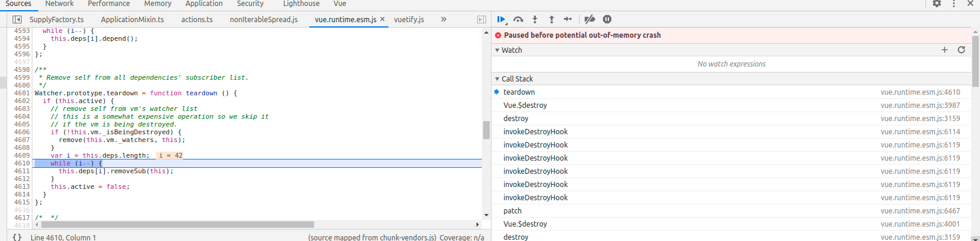This screenshot has height=241, width=980.
Task: Collapse the Call Stack section
Action: [x=497, y=79]
